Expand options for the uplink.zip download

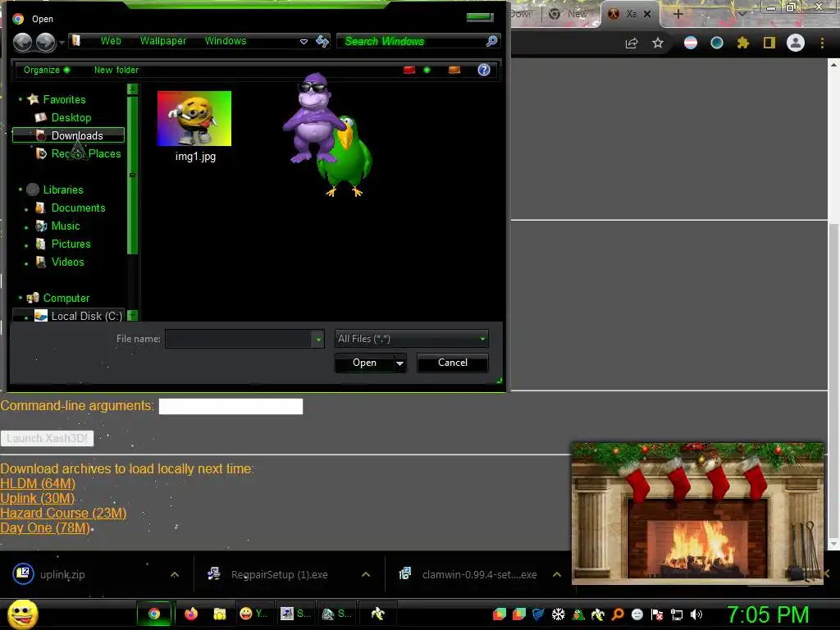[x=175, y=574]
